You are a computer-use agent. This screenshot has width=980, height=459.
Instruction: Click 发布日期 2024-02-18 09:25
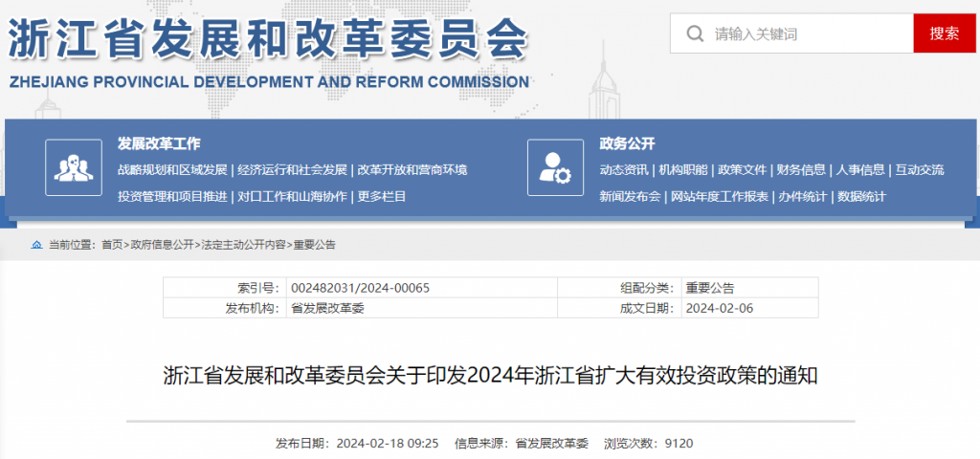(x=357, y=444)
